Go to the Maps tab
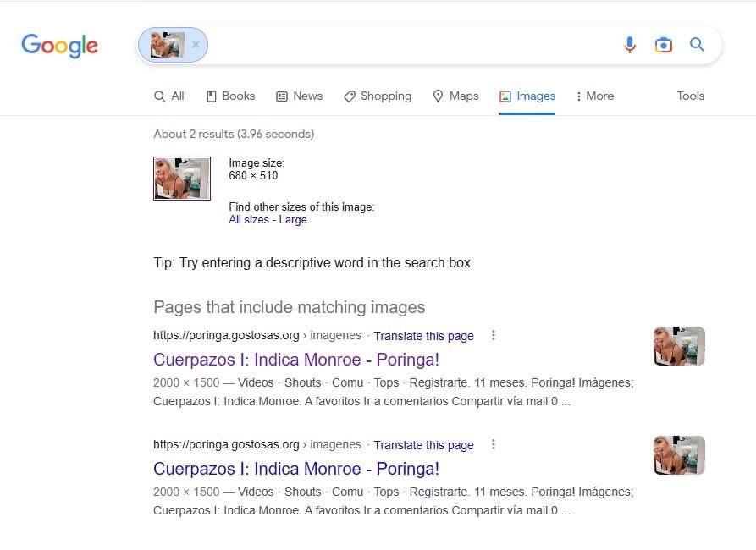The height and width of the screenshot is (550, 756). pos(455,96)
